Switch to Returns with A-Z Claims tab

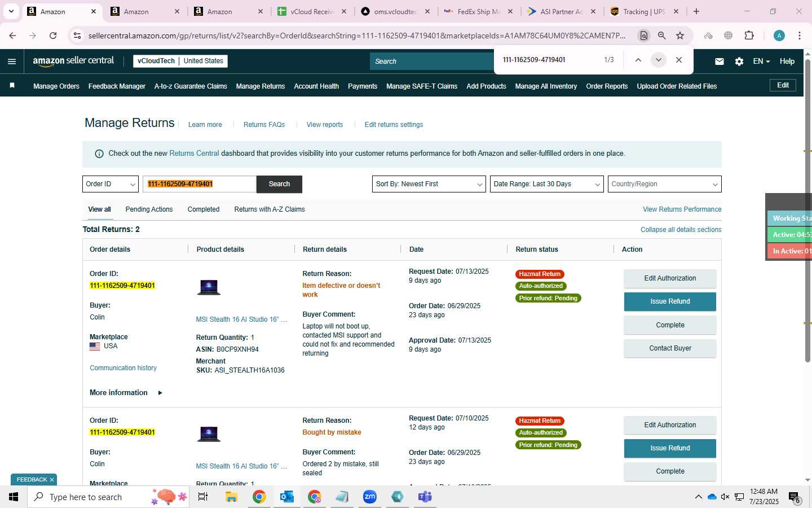pos(270,209)
